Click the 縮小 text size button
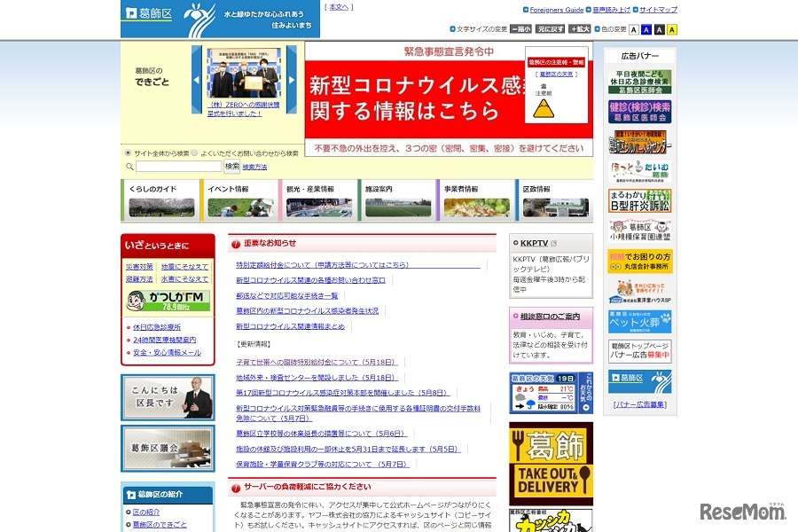798x532 pixels. [x=520, y=29]
